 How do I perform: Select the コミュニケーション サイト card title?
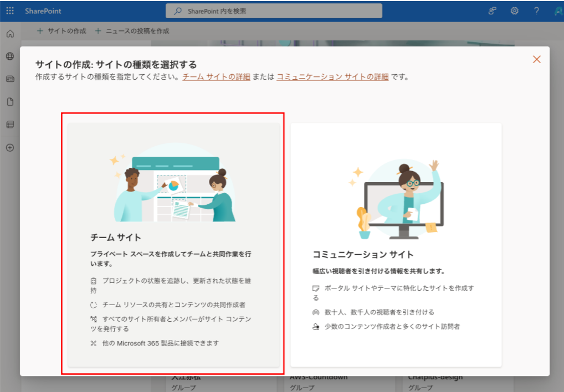click(363, 254)
